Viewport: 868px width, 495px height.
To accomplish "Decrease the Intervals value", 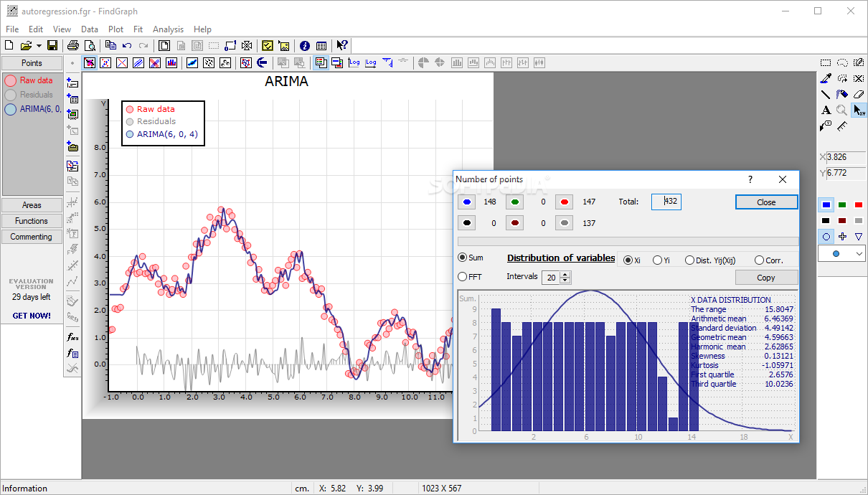I will [565, 280].
